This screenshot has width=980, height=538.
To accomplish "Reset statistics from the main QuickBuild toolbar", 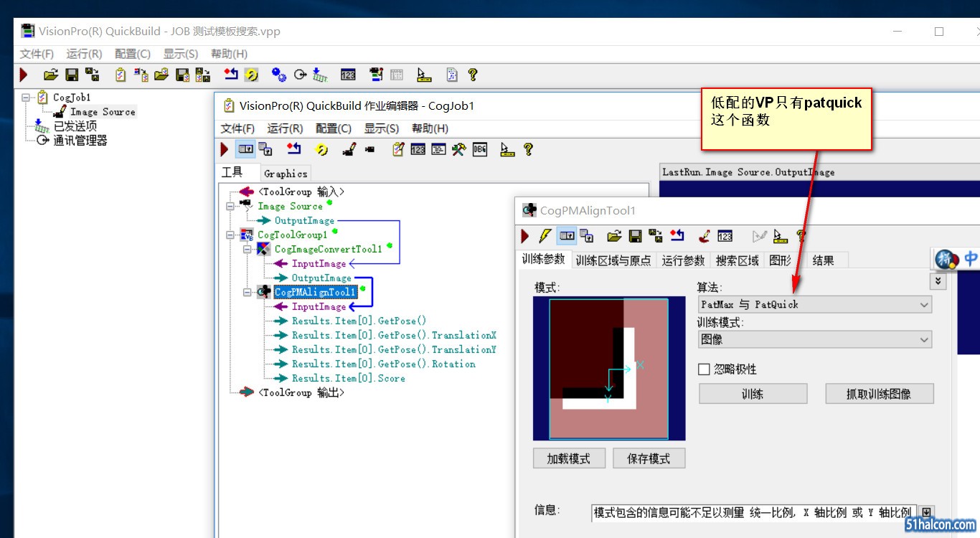I will coord(230,75).
